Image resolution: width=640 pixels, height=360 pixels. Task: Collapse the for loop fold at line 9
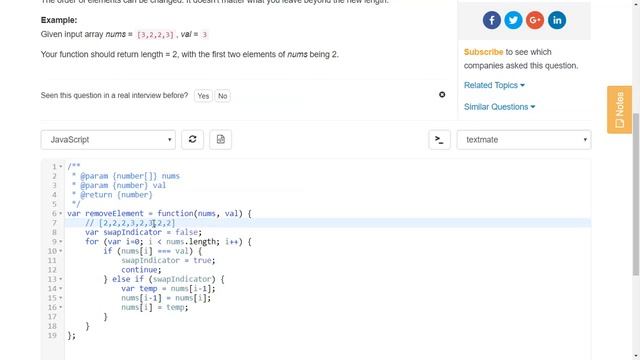tap(61, 242)
